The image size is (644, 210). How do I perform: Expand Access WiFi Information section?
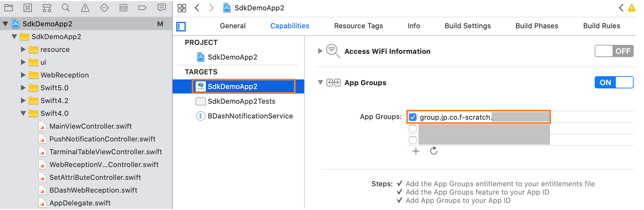tap(320, 51)
